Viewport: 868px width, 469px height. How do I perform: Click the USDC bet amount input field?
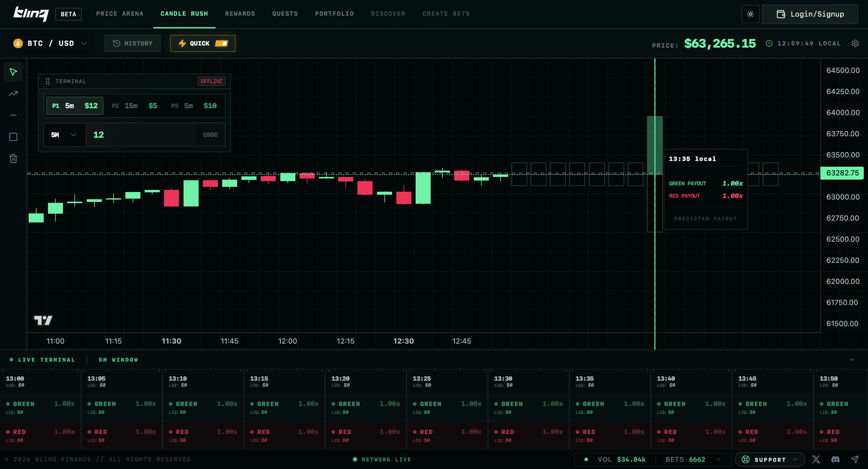pos(142,135)
